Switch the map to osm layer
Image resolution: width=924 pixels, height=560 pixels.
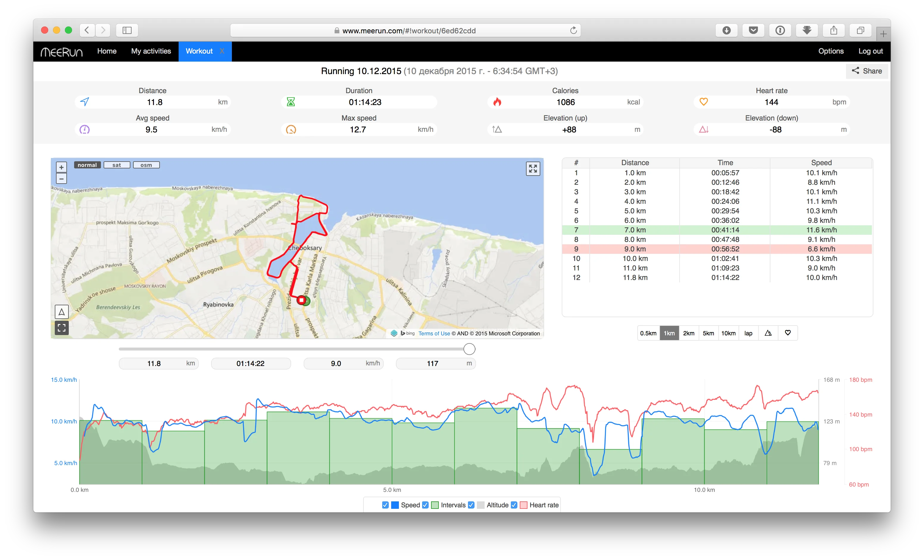(x=146, y=165)
